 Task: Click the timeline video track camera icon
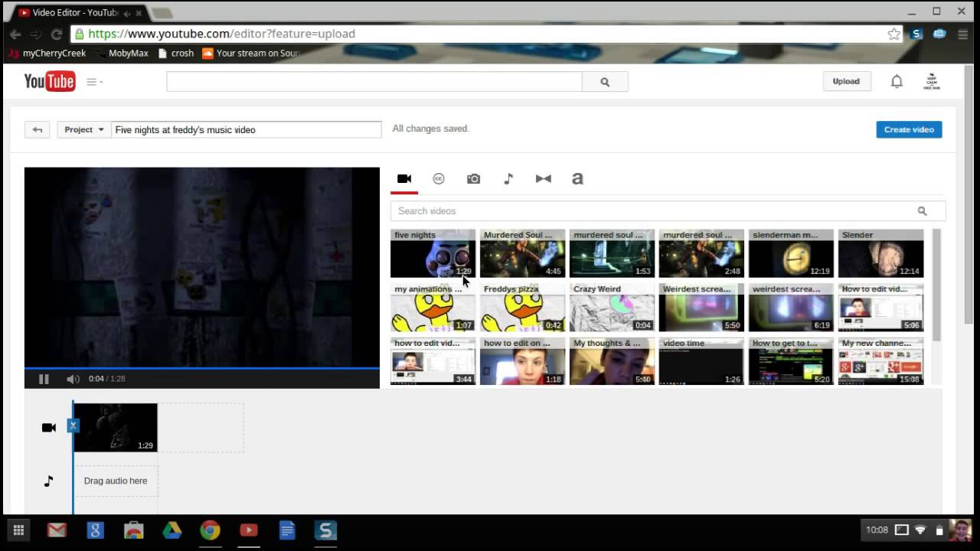coord(49,428)
